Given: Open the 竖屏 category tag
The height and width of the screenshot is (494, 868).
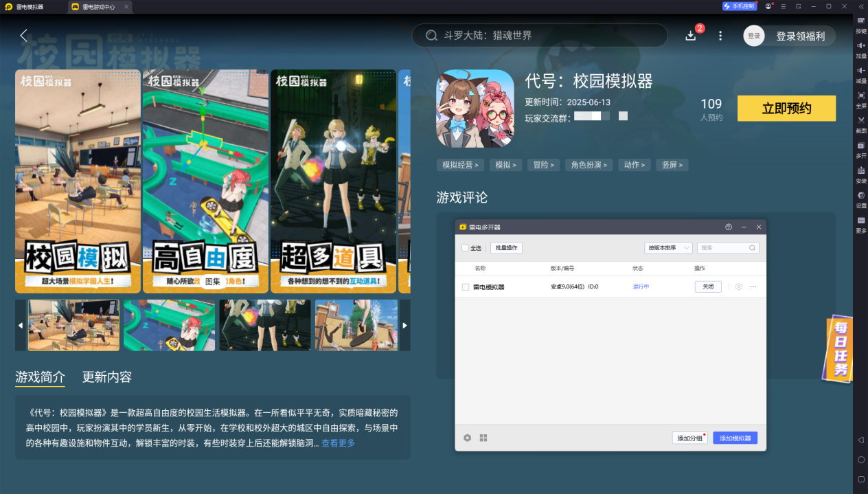Looking at the screenshot, I should click(672, 165).
